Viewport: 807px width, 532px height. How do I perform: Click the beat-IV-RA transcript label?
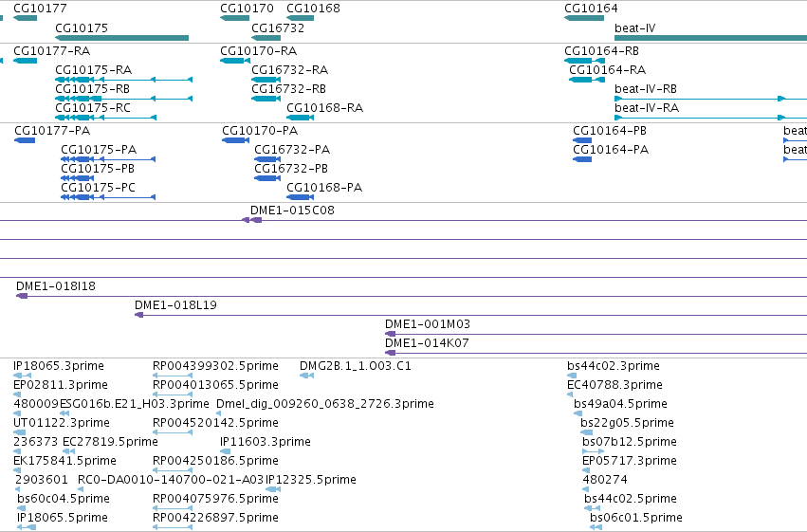click(x=647, y=108)
